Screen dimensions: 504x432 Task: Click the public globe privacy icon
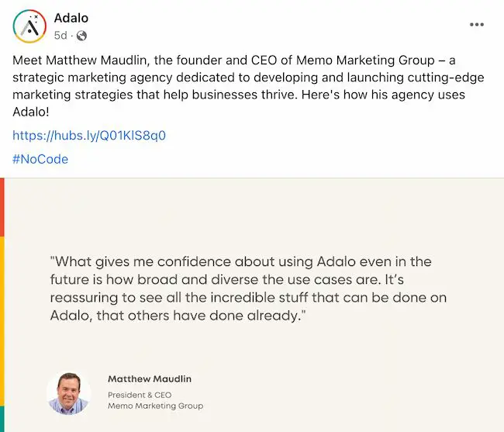(x=81, y=36)
